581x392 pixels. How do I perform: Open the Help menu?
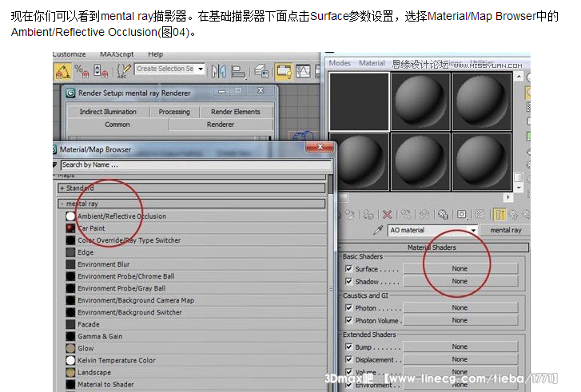[156, 54]
